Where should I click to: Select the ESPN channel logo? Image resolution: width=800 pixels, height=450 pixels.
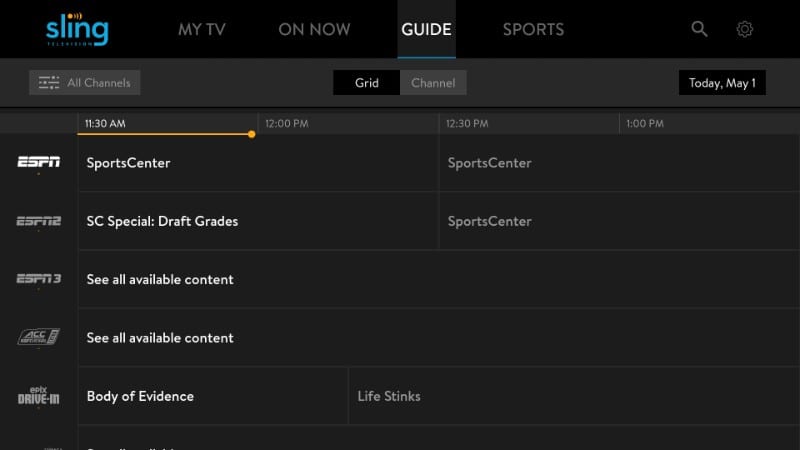click(x=39, y=162)
